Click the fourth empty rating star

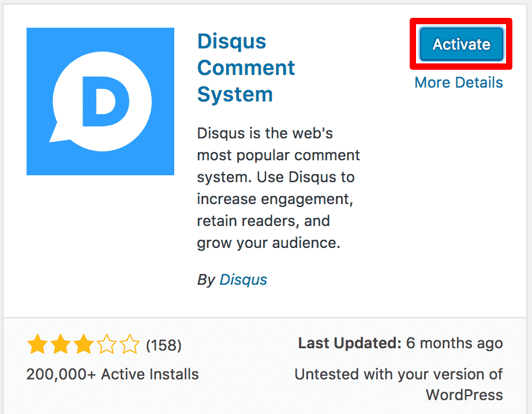click(107, 344)
